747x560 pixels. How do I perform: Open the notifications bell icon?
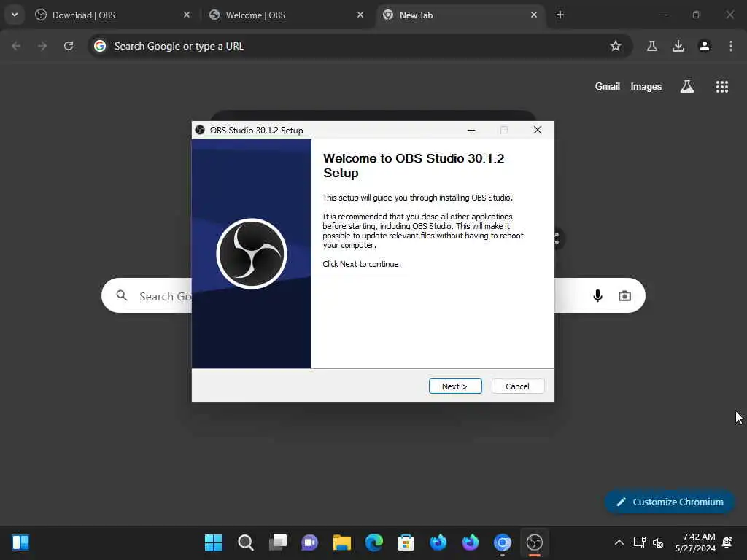click(x=727, y=542)
